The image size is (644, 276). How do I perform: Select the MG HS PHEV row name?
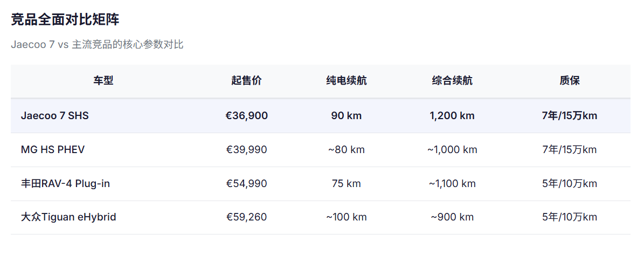tap(53, 149)
